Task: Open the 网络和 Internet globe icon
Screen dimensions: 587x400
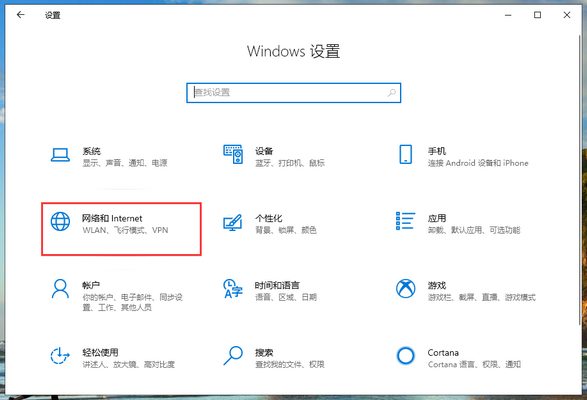Action: click(x=60, y=221)
